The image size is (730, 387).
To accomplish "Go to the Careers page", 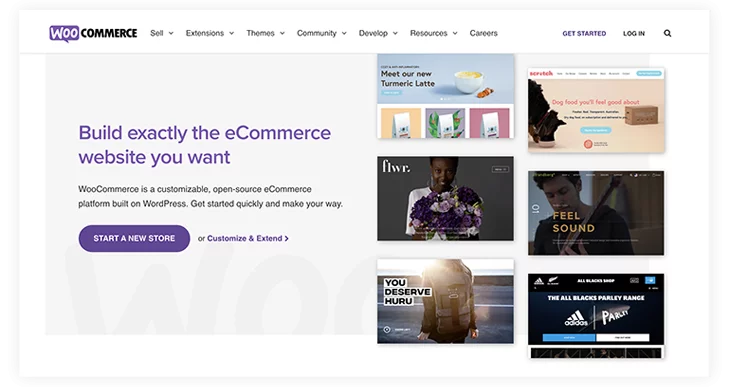I will (483, 33).
